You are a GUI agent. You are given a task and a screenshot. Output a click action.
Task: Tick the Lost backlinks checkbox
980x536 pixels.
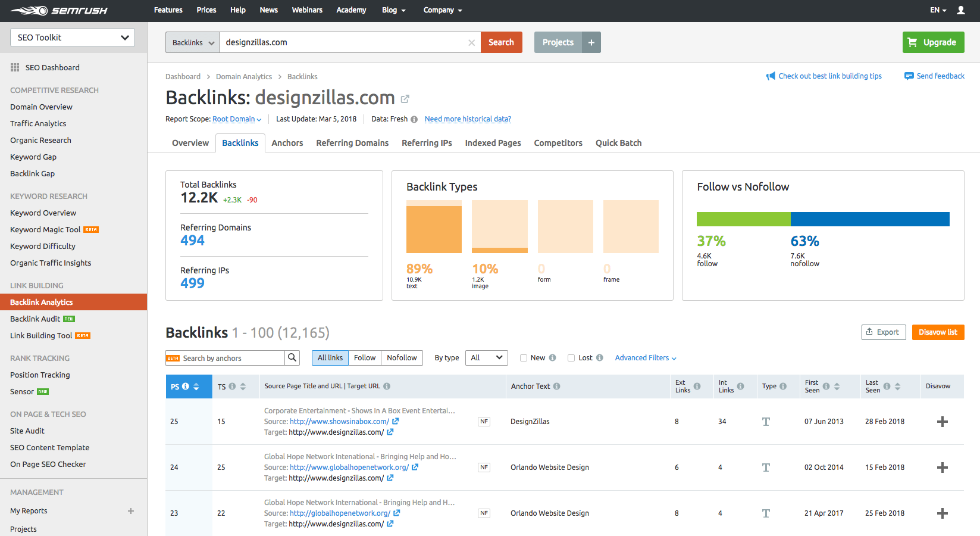(x=571, y=358)
